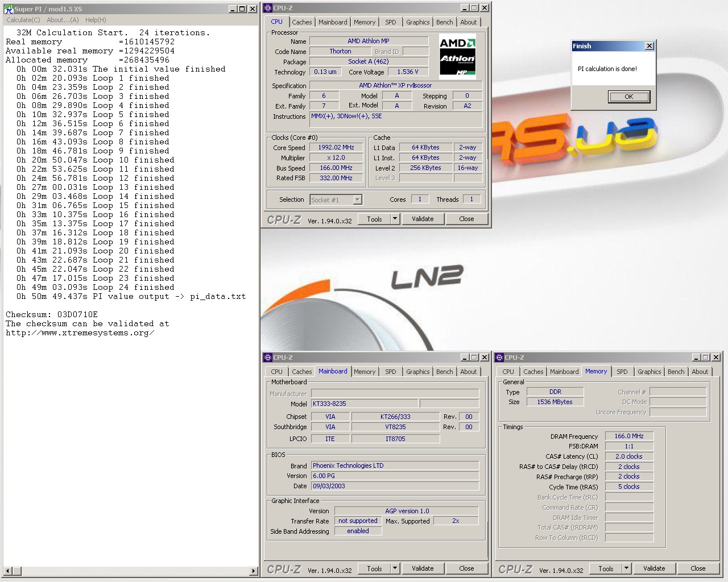This screenshot has width=728, height=582.
Task: Click Close button in Memory CPU-Z window
Action: (698, 568)
